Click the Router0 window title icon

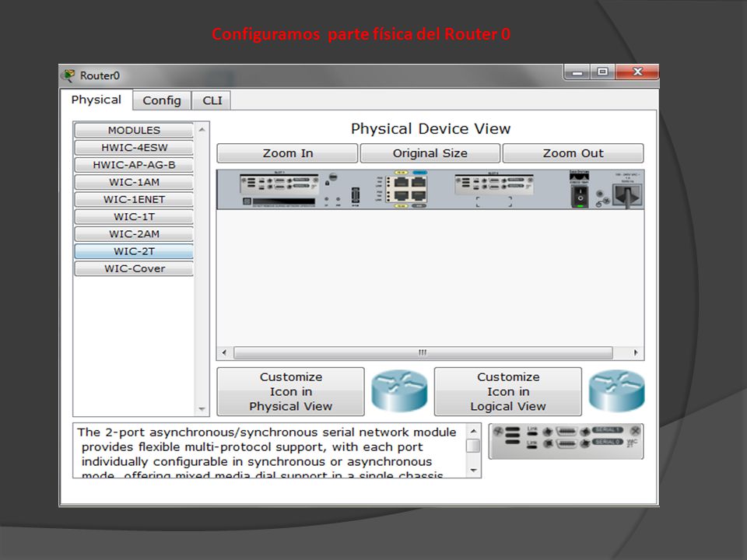point(69,75)
